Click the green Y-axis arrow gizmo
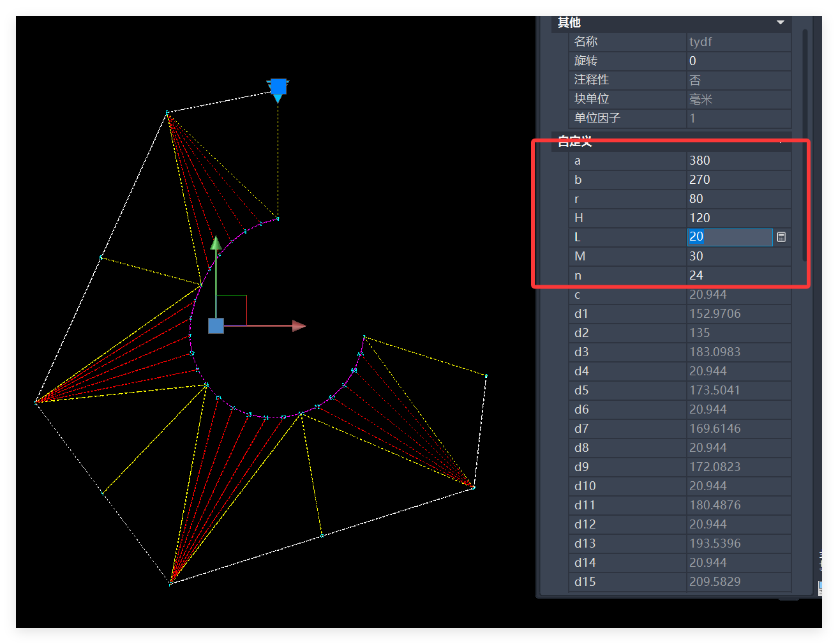Image resolution: width=838 pixels, height=644 pixels. (x=216, y=243)
